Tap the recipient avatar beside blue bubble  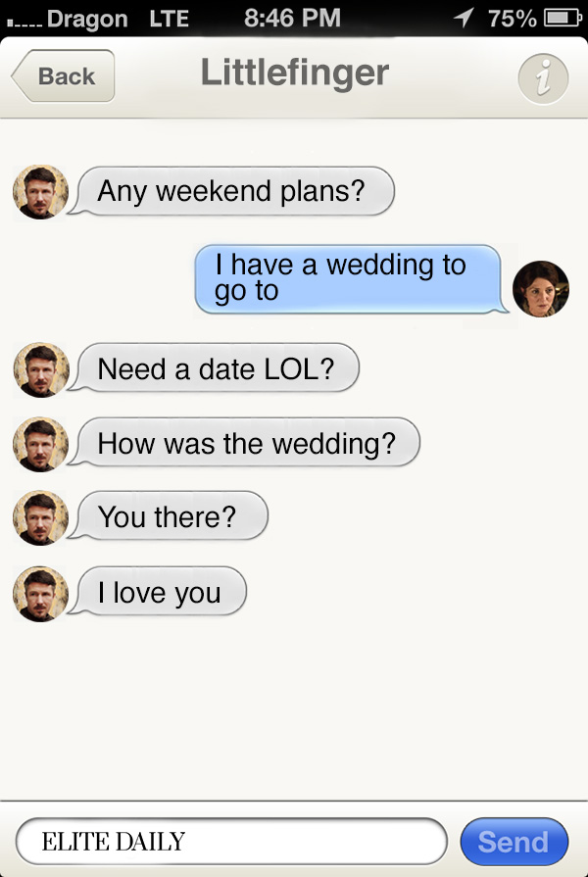pos(540,289)
